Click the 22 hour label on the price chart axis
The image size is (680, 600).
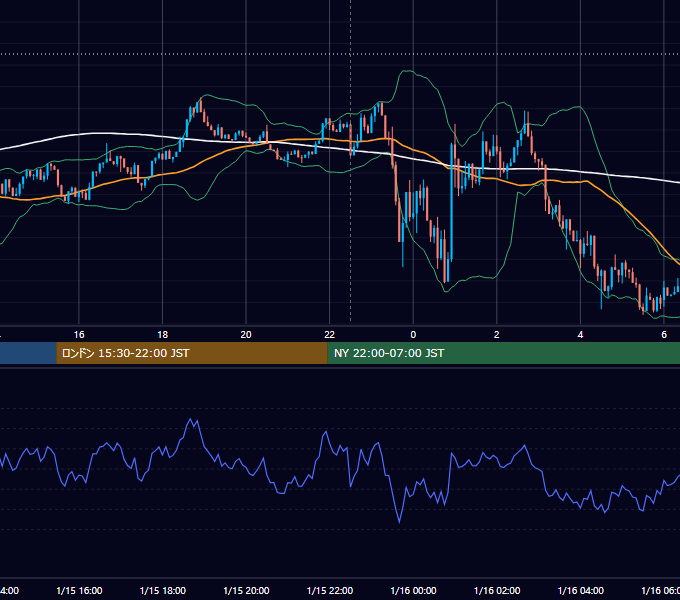(330, 335)
